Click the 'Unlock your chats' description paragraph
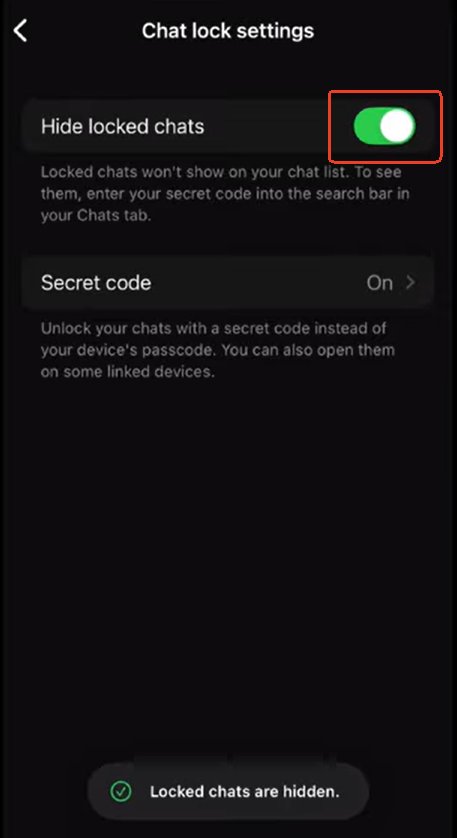457x838 pixels. 218,350
